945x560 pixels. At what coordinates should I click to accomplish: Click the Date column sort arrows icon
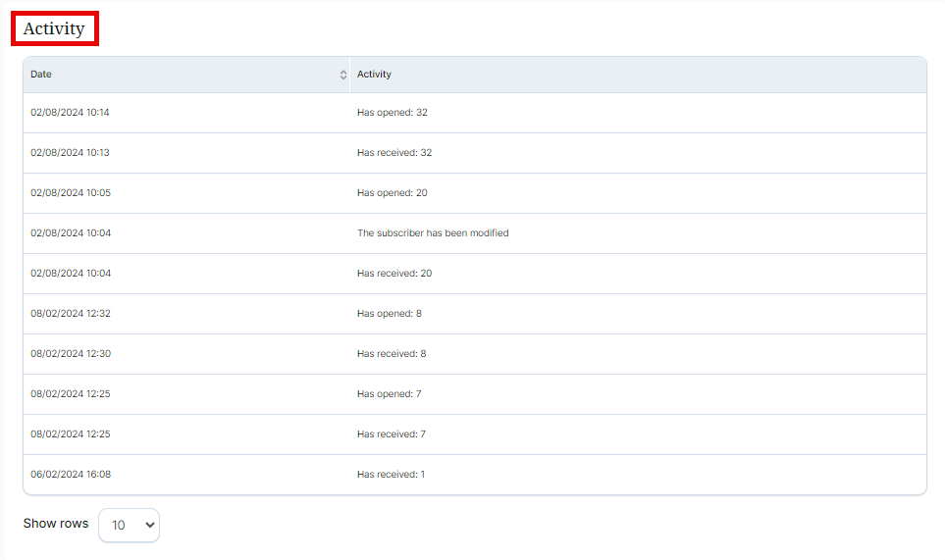coord(342,75)
